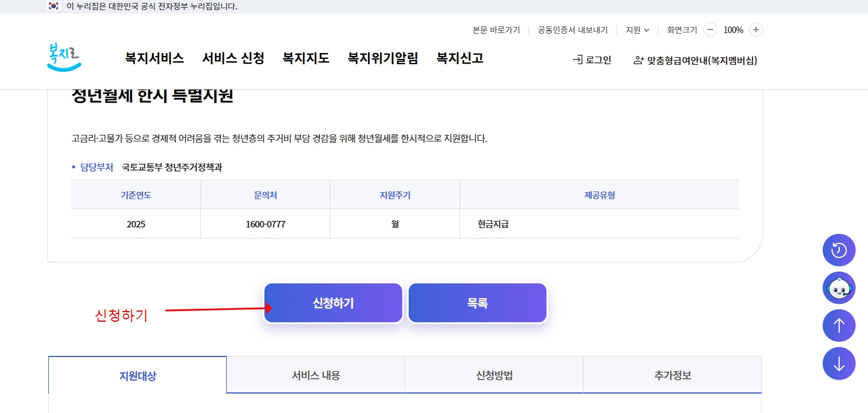Click the recent history clock icon
This screenshot has width=868, height=413.
839,250
